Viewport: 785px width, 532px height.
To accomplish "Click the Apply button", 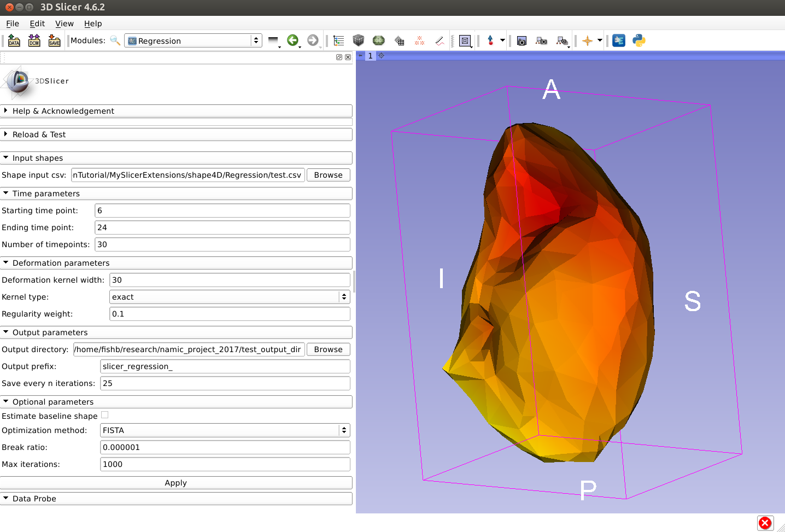I will 176,483.
